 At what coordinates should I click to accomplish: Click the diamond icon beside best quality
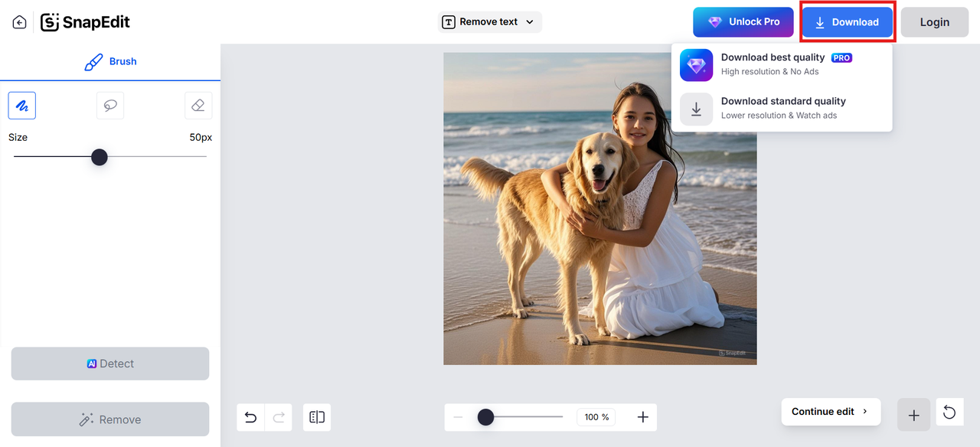click(x=696, y=65)
